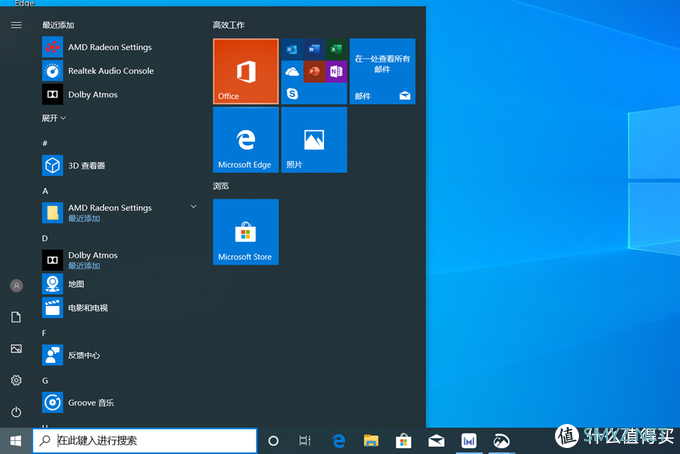Open the orange Office tile
Image resolution: width=680 pixels, height=454 pixels.
point(246,71)
